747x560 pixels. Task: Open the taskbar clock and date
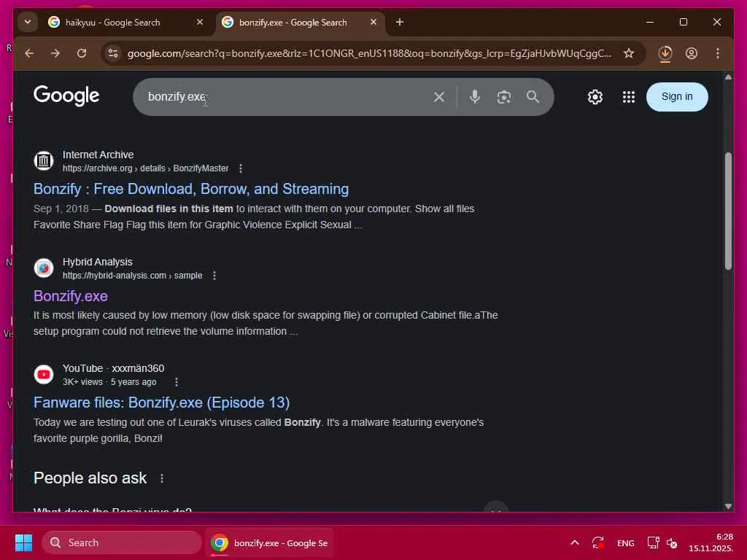point(711,542)
